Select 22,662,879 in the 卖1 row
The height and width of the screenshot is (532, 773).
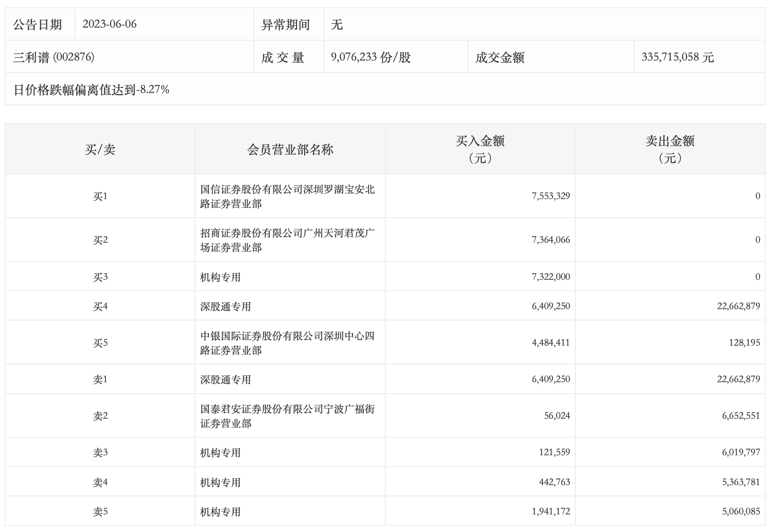tap(739, 379)
